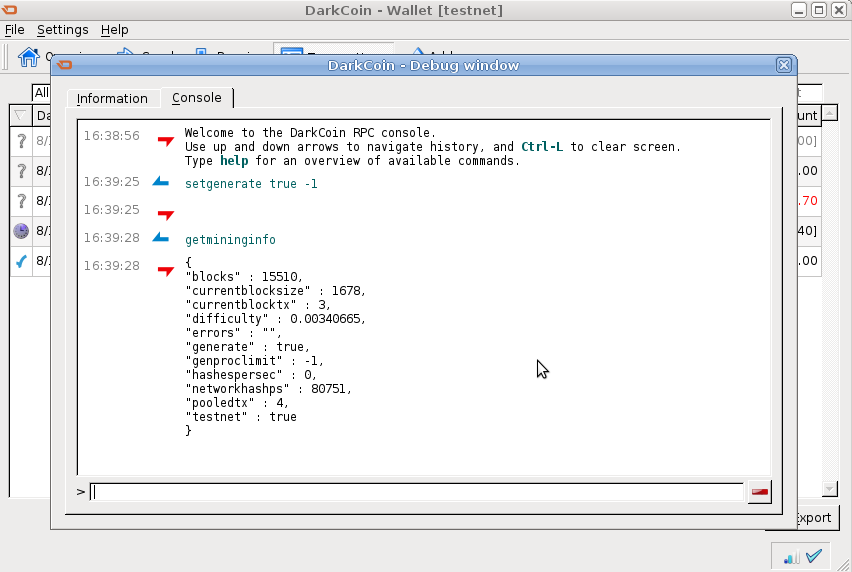Click the "pooledtx" : 4 line
The height and width of the screenshot is (572, 852).
tap(237, 403)
